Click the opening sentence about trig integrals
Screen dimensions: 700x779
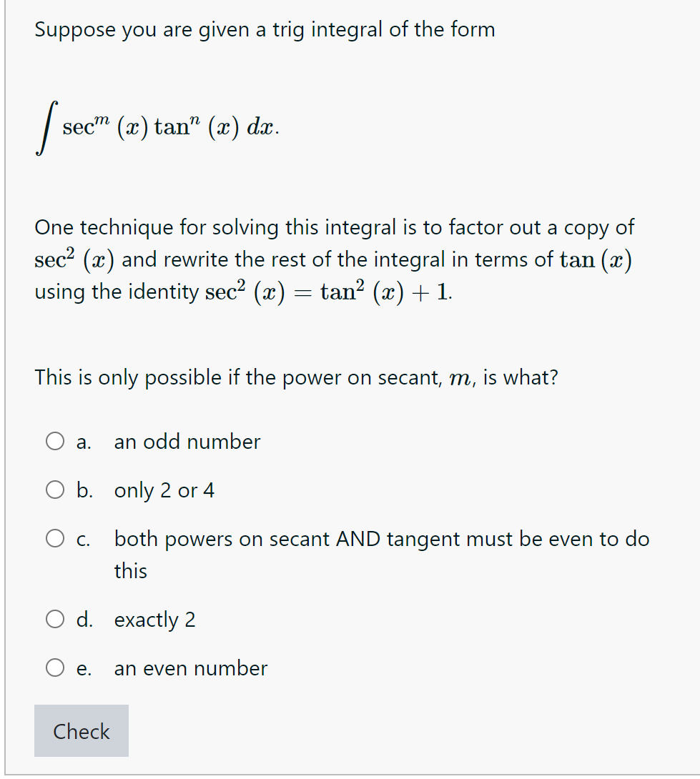pyautogui.click(x=265, y=29)
